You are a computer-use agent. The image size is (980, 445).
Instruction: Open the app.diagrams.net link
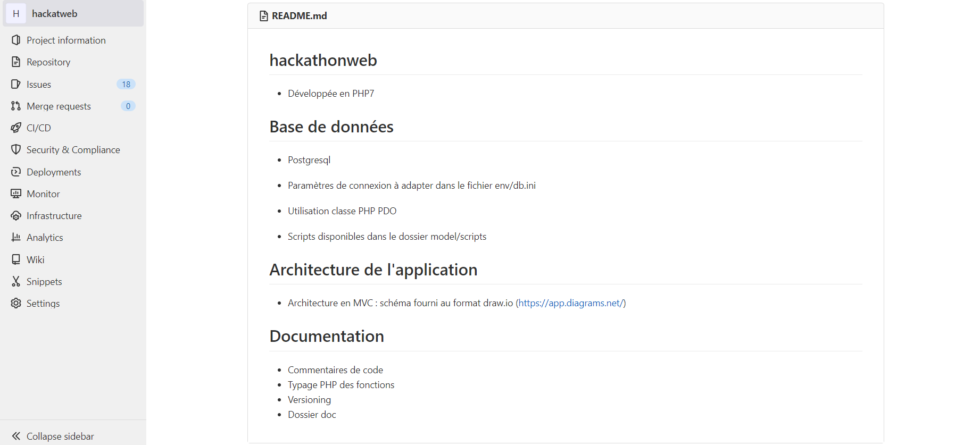click(x=570, y=303)
